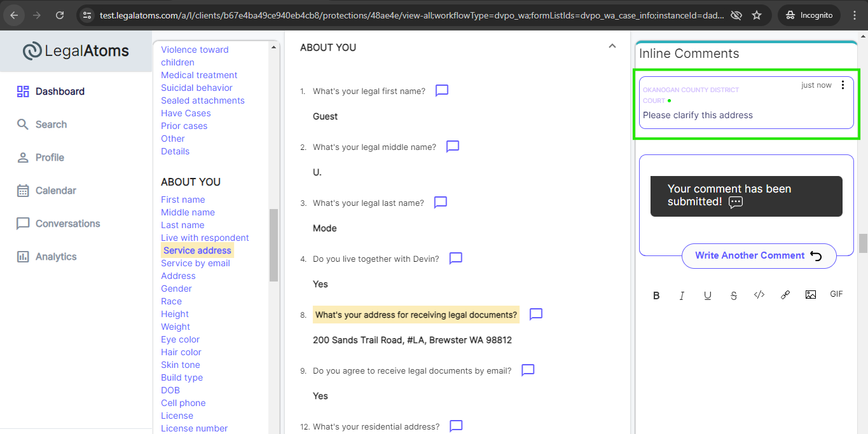This screenshot has height=434, width=868.
Task: Jump to Race link
Action: 171,301
